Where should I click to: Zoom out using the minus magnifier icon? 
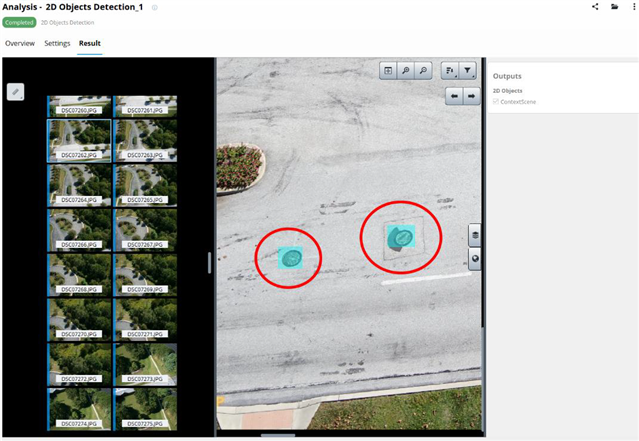point(423,71)
